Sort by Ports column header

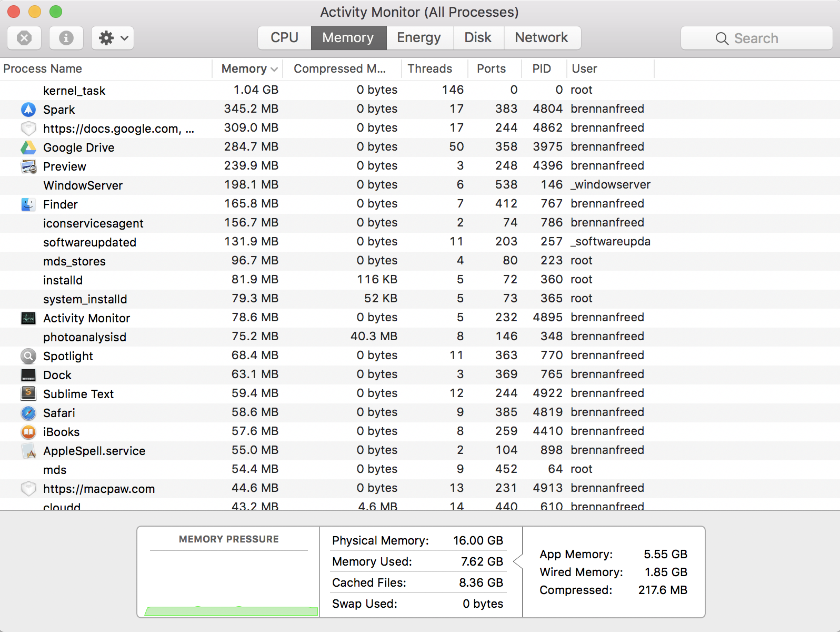(x=495, y=68)
